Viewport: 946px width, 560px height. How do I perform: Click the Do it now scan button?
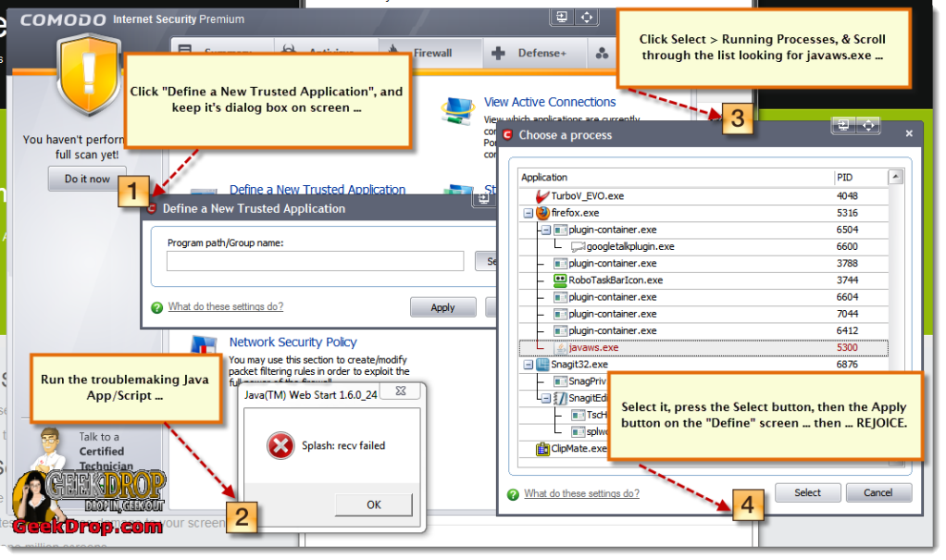[x=88, y=180]
